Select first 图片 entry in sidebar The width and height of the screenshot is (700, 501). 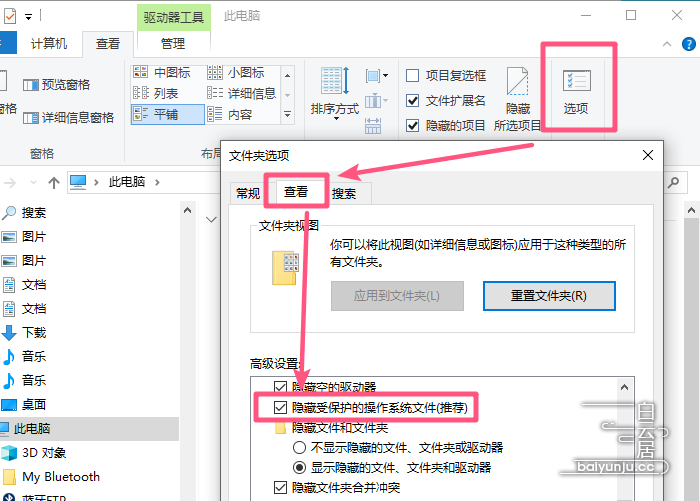(24, 237)
